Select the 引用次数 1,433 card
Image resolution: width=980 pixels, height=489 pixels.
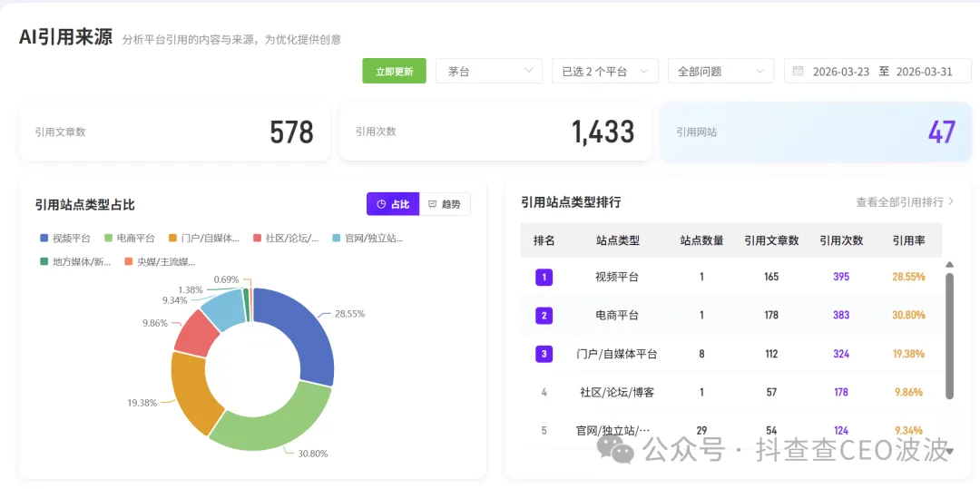point(495,132)
